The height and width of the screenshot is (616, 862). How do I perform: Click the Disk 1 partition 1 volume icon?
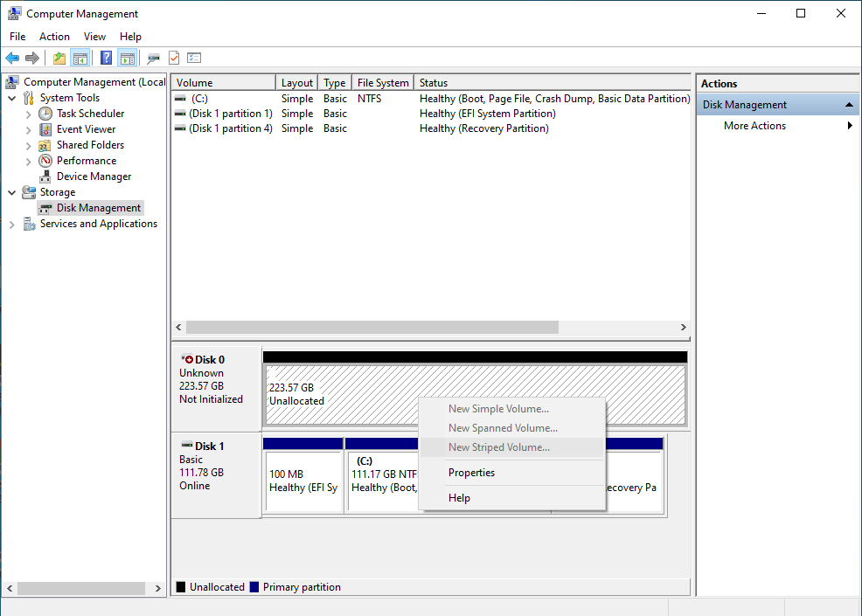tap(180, 114)
